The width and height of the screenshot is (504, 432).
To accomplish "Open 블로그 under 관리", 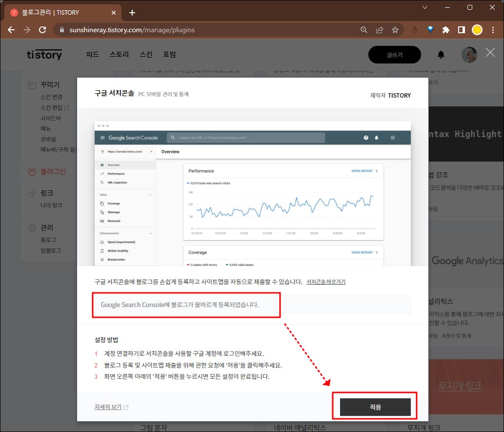I will (x=48, y=240).
